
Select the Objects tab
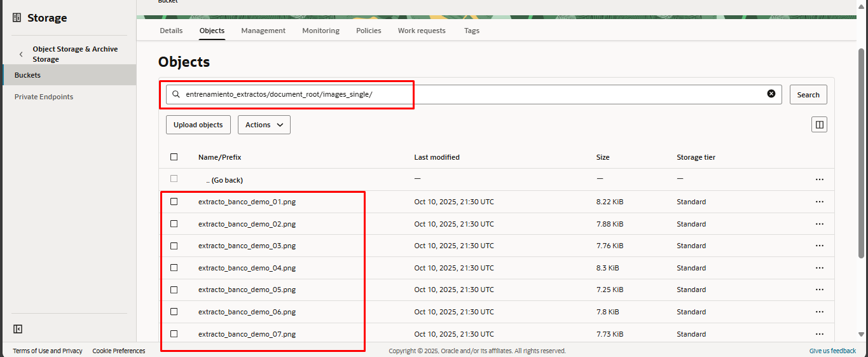(212, 31)
